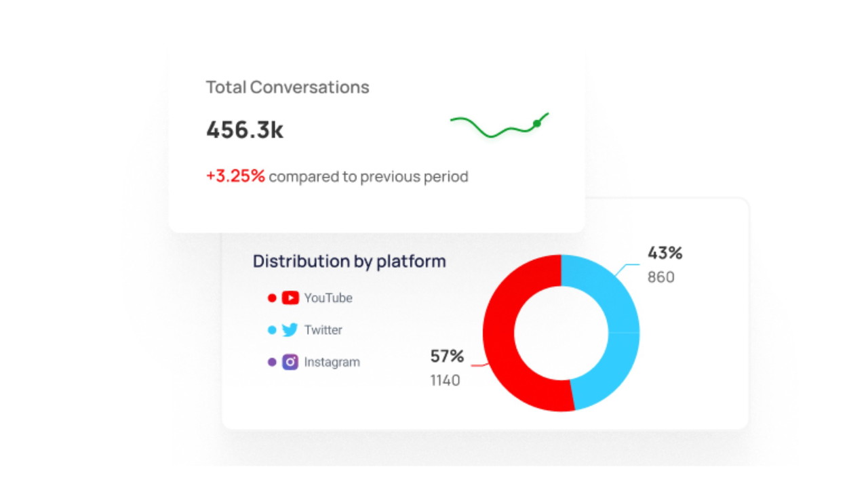Select the blue dot beside Twitter
This screenshot has height=488, width=868.
coord(272,330)
